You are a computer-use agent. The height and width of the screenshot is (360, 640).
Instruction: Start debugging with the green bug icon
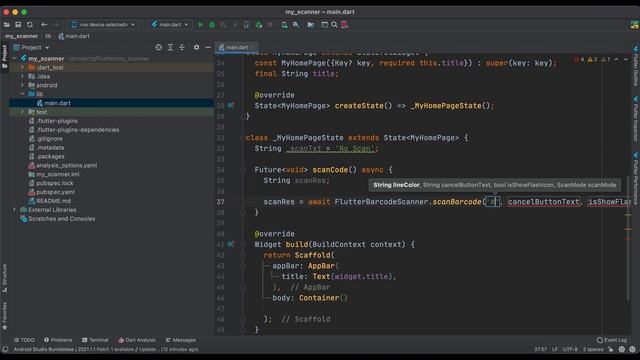click(x=212, y=24)
